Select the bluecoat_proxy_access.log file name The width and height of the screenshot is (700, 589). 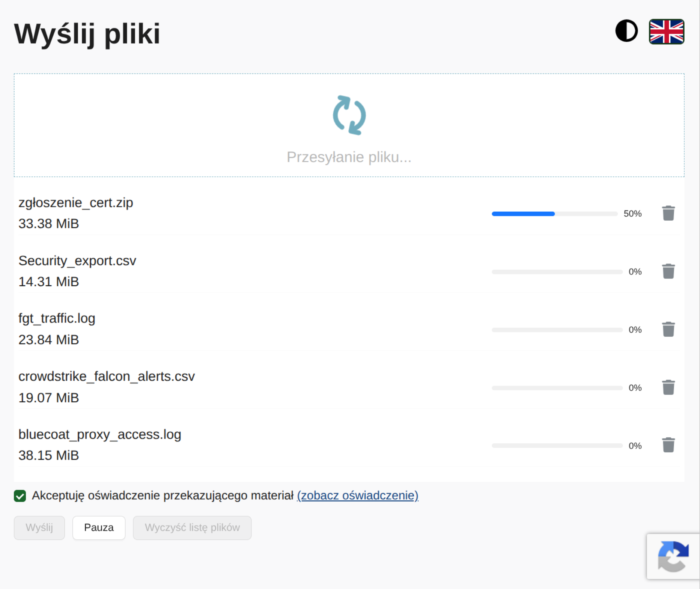pyautogui.click(x=100, y=434)
